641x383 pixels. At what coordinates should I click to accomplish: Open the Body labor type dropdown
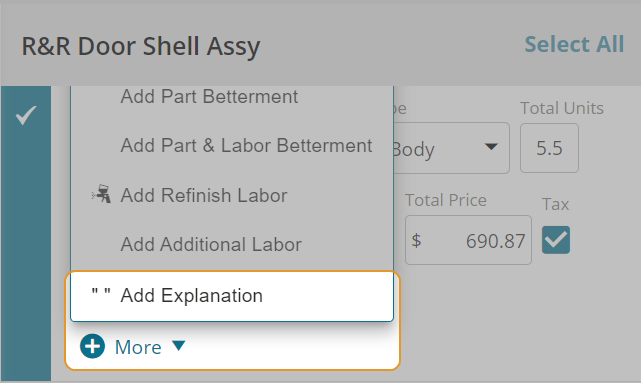[x=451, y=148]
